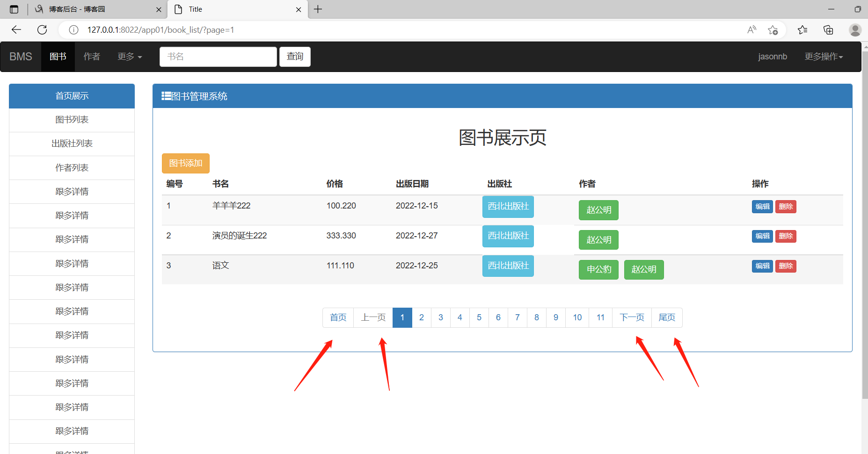The height and width of the screenshot is (454, 868).
Task: Click the price 100.220 cell
Action: point(341,206)
